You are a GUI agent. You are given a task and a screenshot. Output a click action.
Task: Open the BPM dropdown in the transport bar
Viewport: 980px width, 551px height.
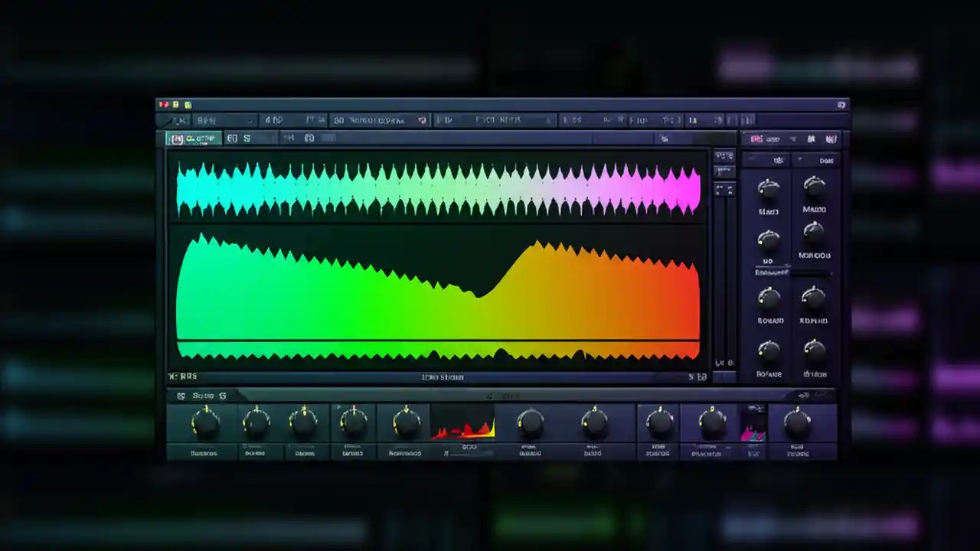coord(250,120)
